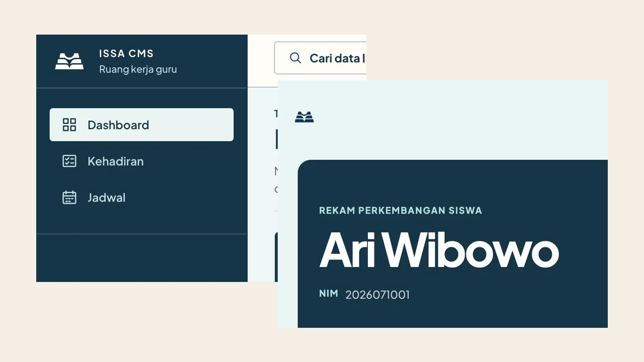Open the Kehadiran menu item

click(141, 161)
